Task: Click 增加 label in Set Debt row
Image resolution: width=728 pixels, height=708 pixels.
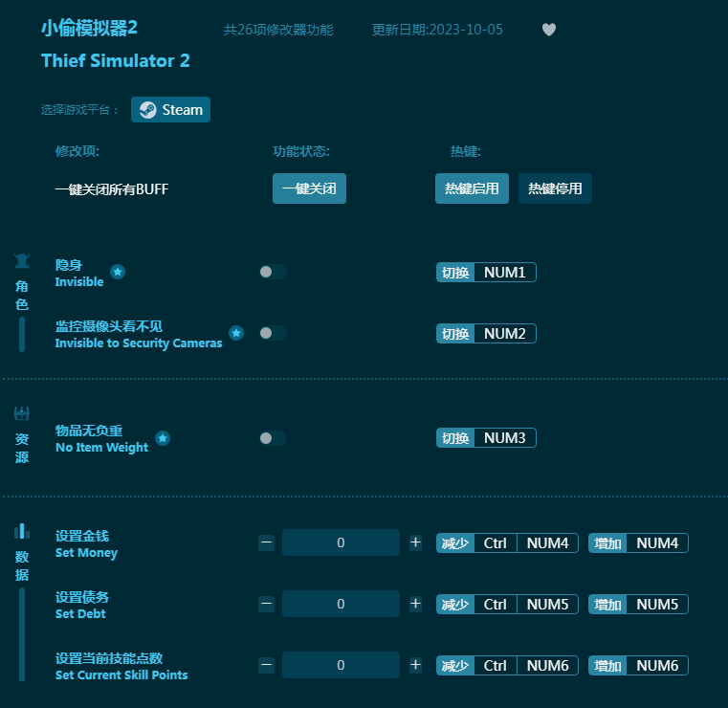Action: (607, 605)
